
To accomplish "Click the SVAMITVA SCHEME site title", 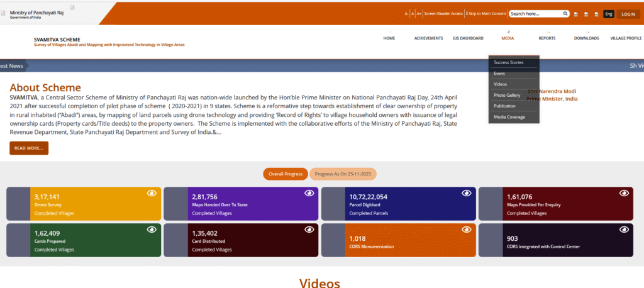I will click(57, 40).
